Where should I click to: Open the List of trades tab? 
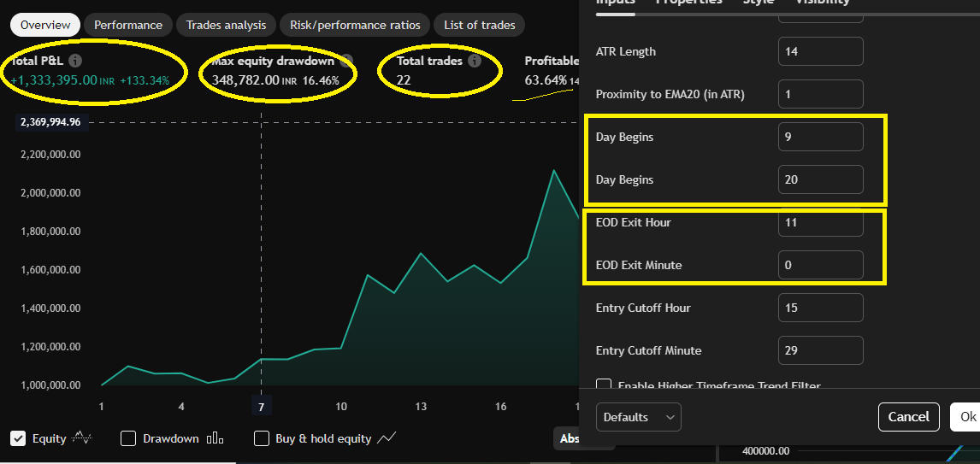click(480, 25)
